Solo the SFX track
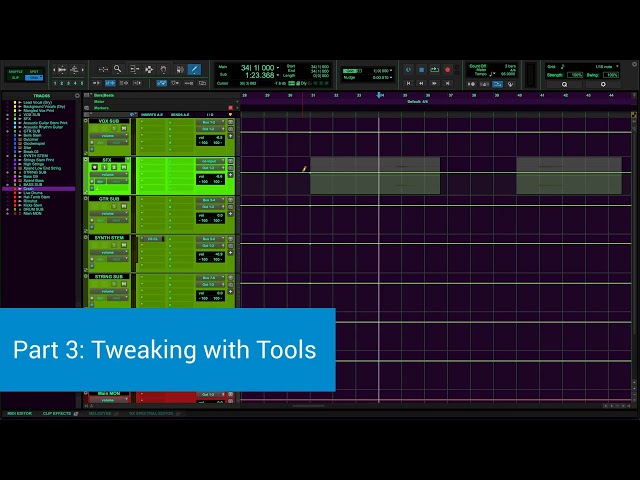The image size is (640, 480). coord(114,167)
